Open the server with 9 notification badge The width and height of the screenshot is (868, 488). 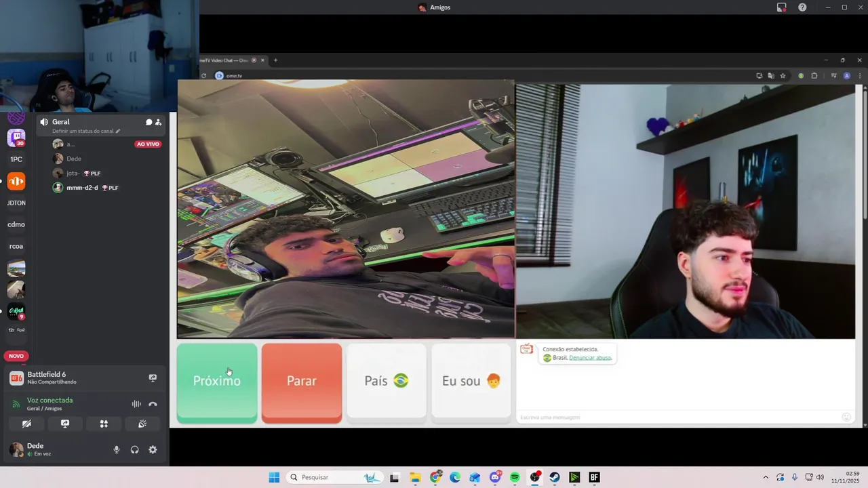click(x=16, y=311)
